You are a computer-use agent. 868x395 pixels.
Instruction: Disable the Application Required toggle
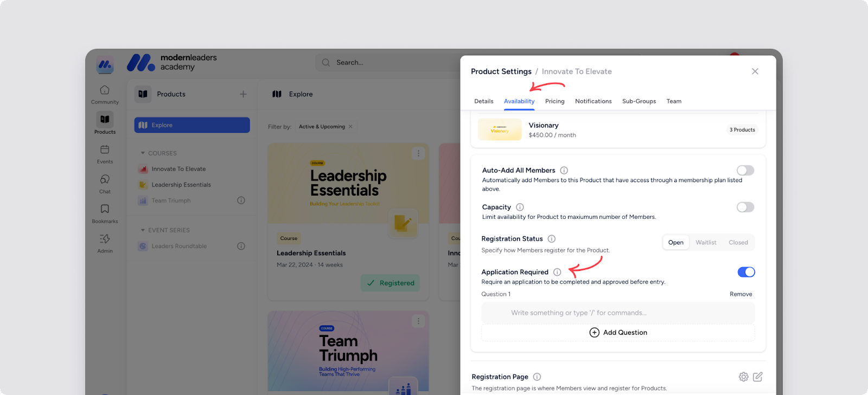pos(746,272)
